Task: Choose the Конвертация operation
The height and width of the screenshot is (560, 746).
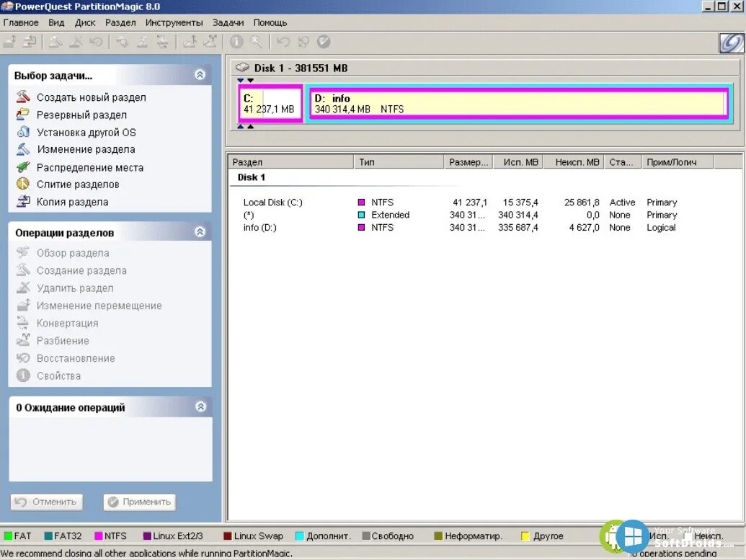Action: [x=68, y=323]
